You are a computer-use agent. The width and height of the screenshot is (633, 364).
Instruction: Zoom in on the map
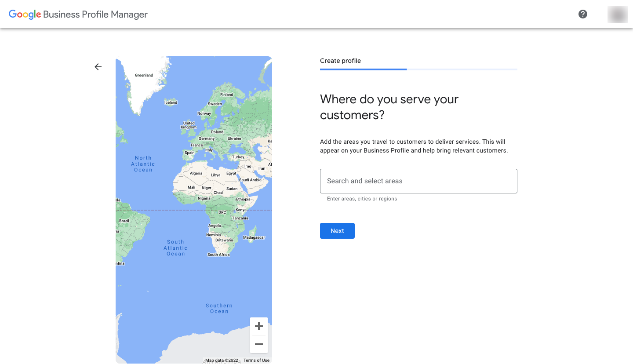259,326
